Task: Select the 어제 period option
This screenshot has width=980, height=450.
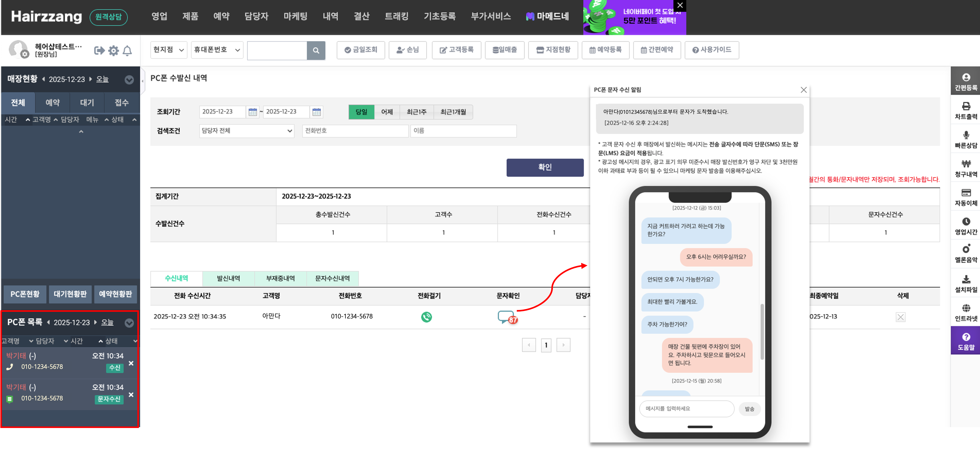Action: coord(387,112)
